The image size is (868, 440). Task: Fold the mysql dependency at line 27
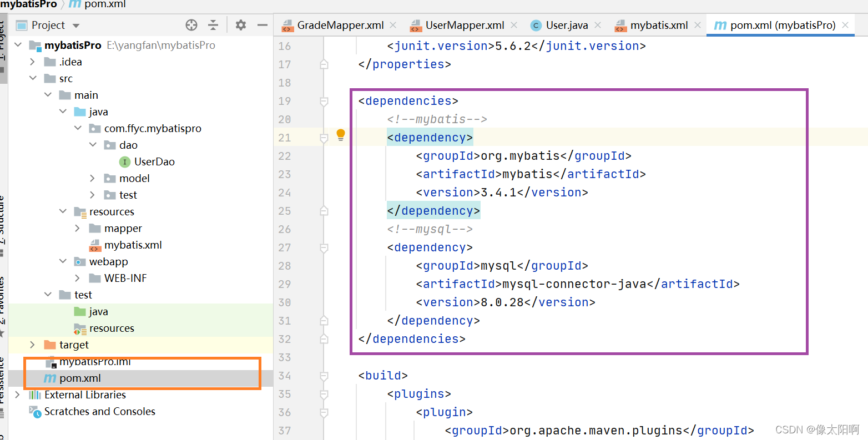click(324, 247)
